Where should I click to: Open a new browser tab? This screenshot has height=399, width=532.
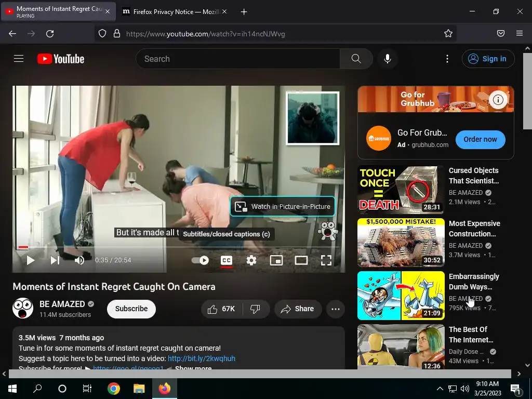point(244,12)
